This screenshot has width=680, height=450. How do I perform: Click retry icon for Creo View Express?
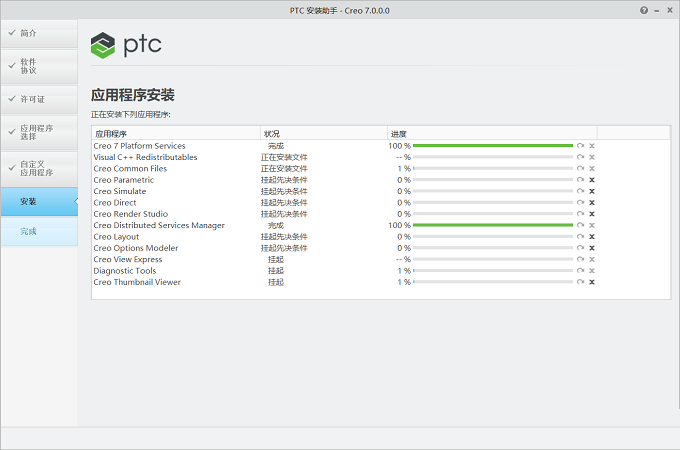[580, 259]
